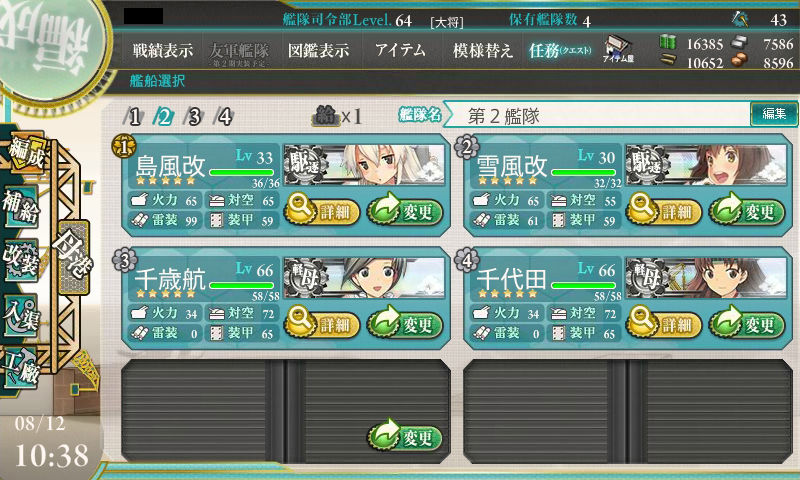The image size is (800, 480).
Task: Show 詳細 details for 島風改
Action: tap(322, 210)
